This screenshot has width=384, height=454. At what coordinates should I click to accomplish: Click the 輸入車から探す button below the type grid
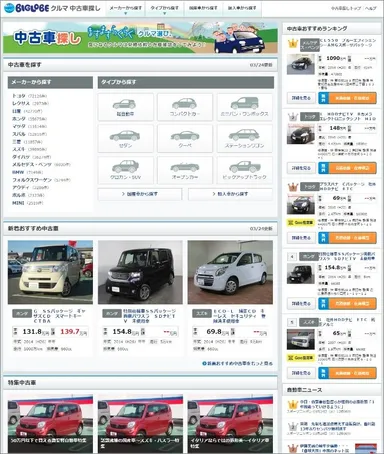230,194
